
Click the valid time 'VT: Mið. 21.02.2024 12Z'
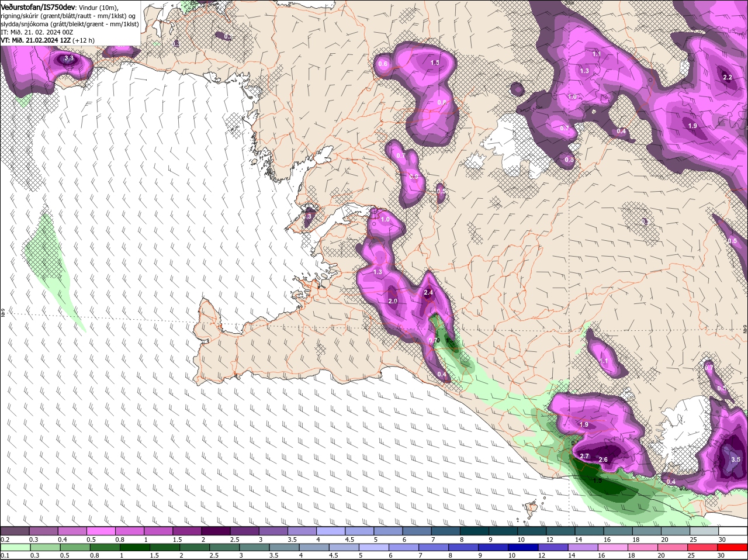[x=36, y=40]
